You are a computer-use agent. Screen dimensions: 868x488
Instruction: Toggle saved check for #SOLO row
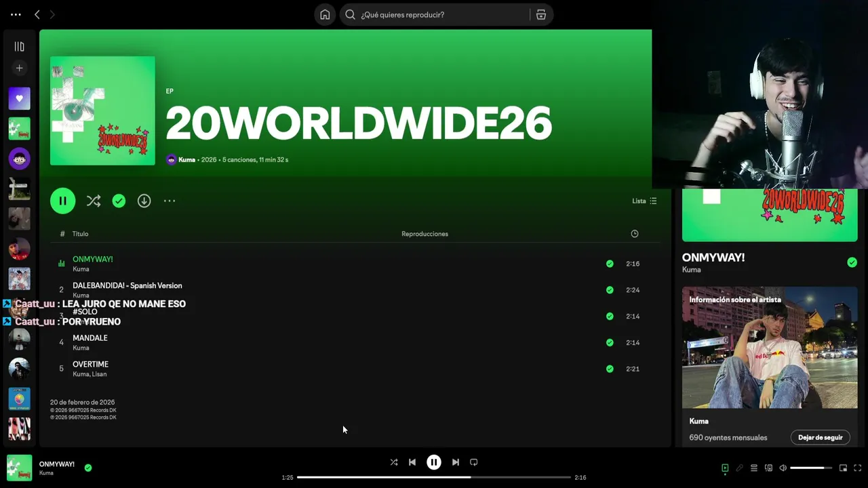(610, 316)
